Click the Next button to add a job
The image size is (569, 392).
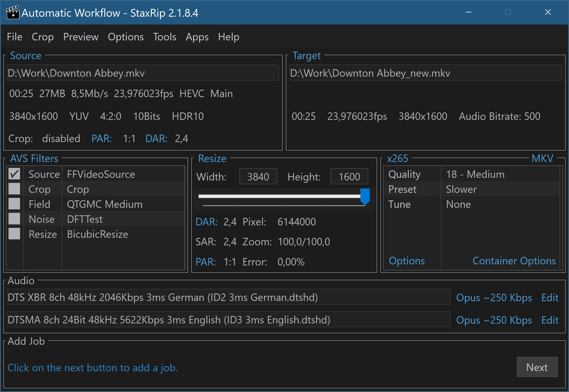[537, 367]
